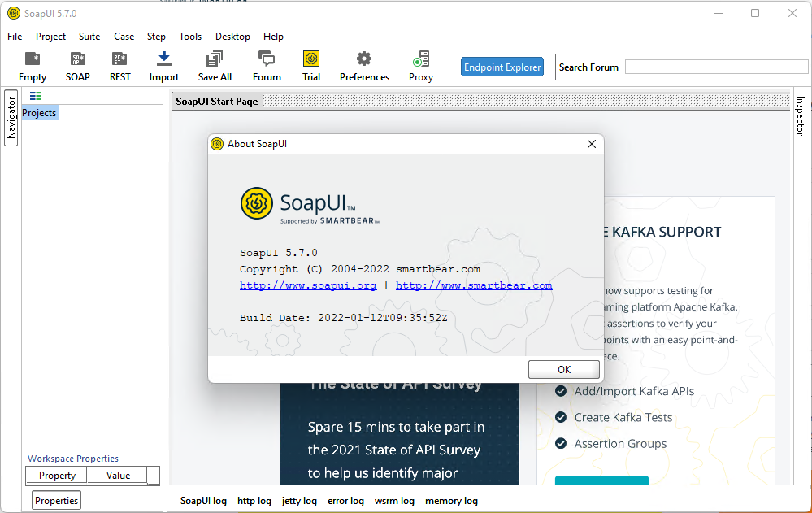Viewport: 812px width, 513px height.
Task: Toggle the navigator tree view icon
Action: coord(36,96)
